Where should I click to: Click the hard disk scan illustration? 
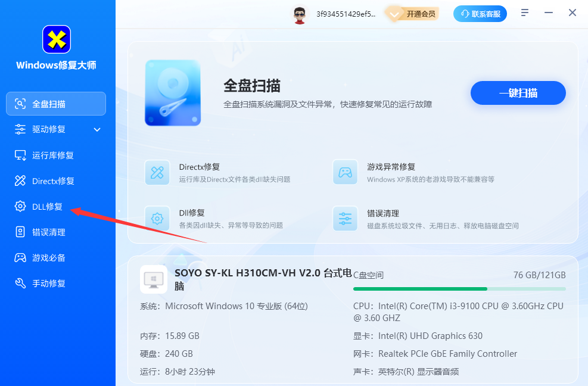pos(173,93)
